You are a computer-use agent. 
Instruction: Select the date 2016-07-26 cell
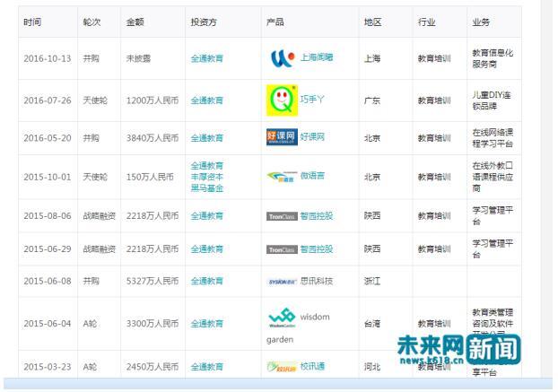coord(48,100)
